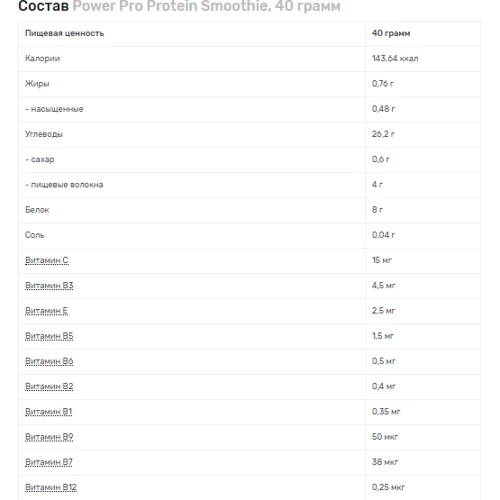Select the Жиры row label
The height and width of the screenshot is (500, 500).
(x=37, y=84)
